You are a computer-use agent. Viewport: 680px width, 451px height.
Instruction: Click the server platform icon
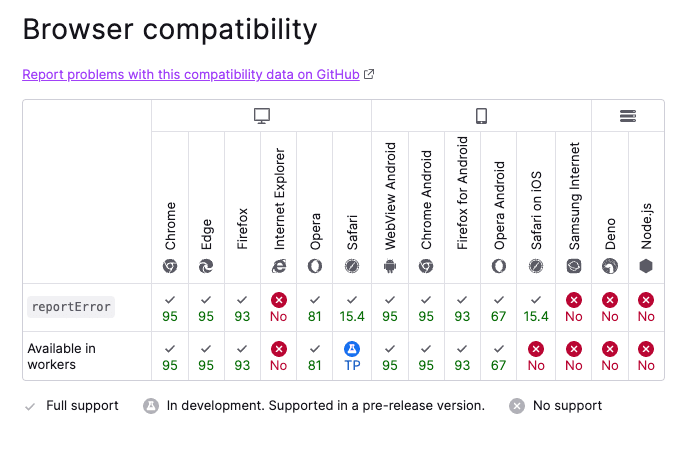(628, 116)
